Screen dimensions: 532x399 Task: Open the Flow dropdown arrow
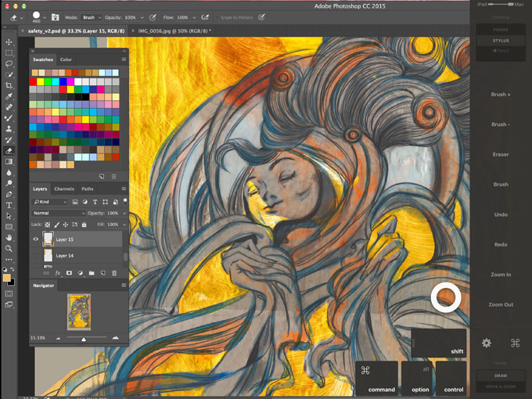click(x=194, y=17)
